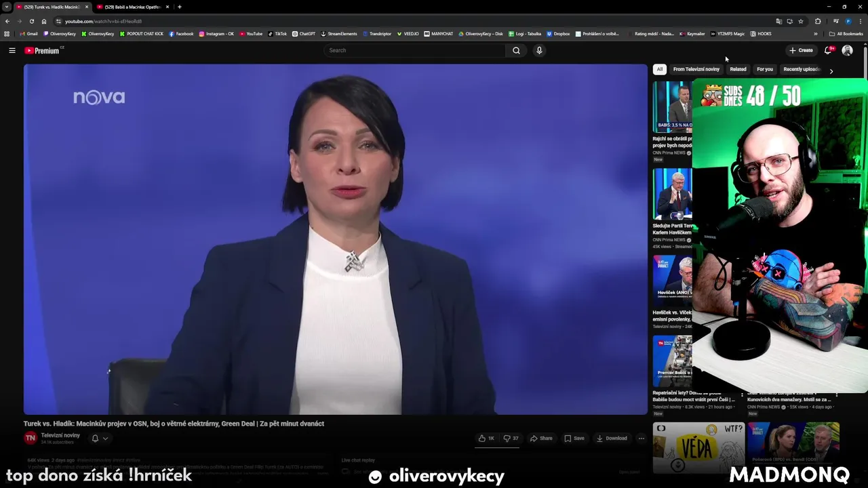This screenshot has width=868, height=488.
Task: Open the Facebook bookmark
Action: (181, 34)
